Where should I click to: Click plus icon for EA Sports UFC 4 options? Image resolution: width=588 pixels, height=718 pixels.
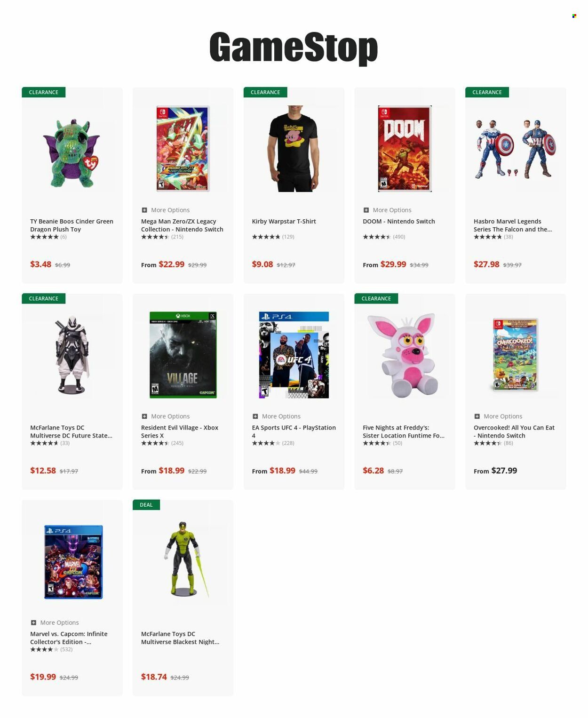coord(255,416)
